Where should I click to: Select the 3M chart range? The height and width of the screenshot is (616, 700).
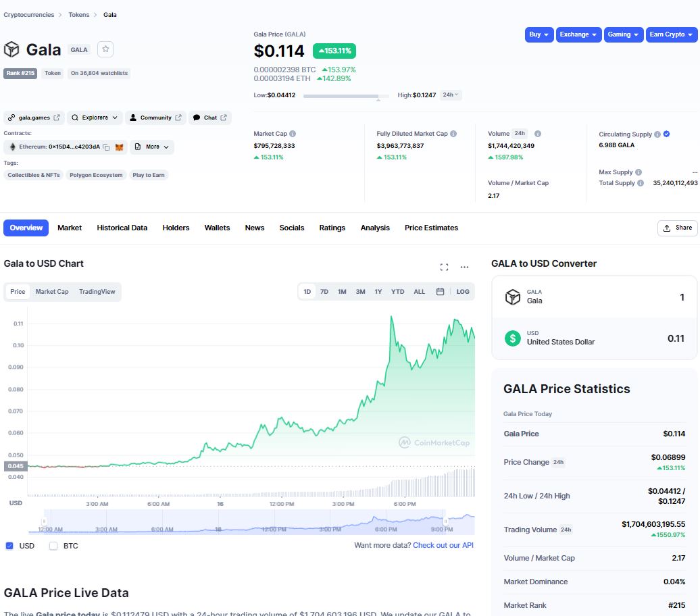pyautogui.click(x=360, y=292)
